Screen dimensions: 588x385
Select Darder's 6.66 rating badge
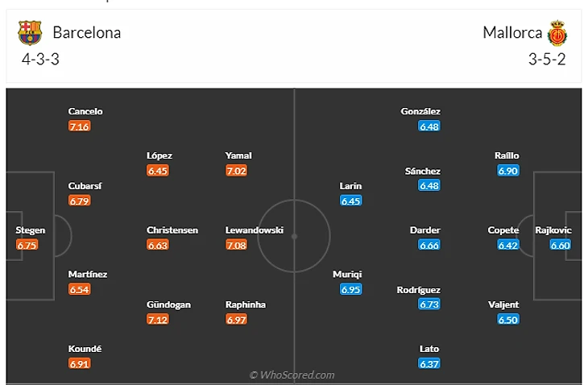coord(429,245)
